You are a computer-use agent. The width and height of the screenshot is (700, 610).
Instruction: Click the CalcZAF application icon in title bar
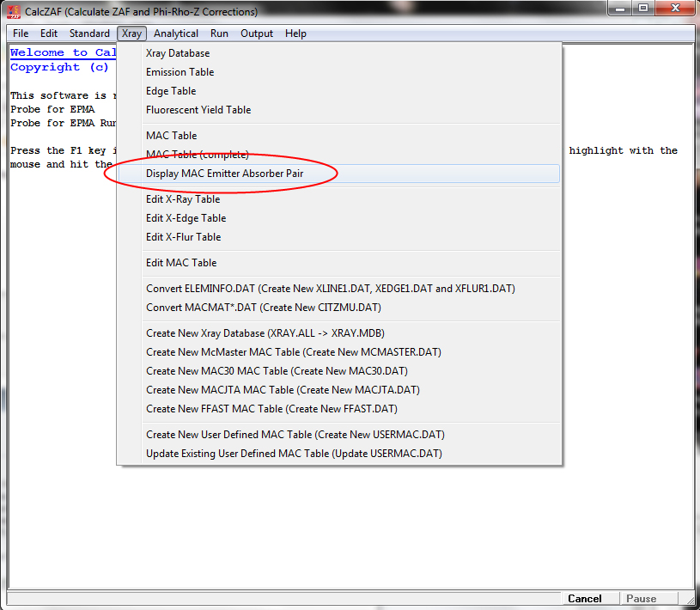tap(14, 12)
